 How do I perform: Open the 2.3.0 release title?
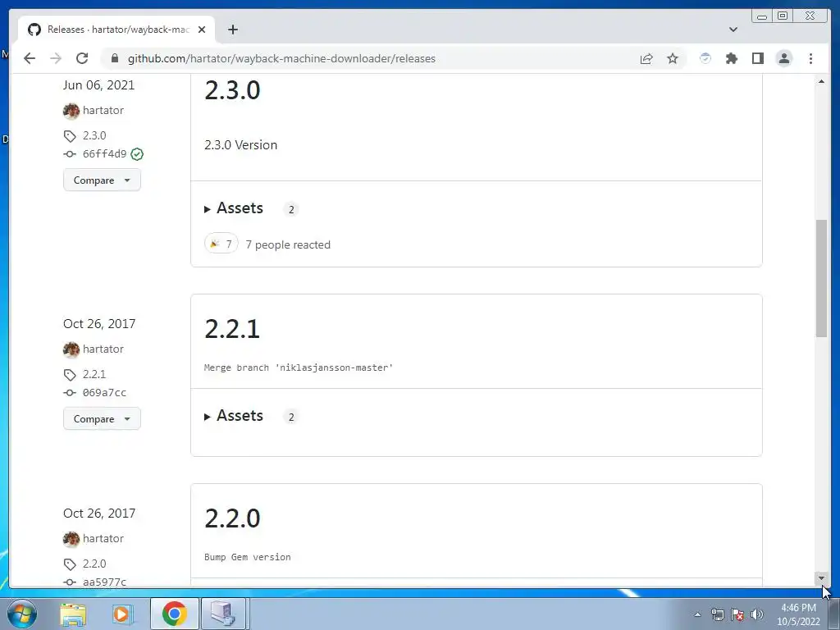(232, 90)
